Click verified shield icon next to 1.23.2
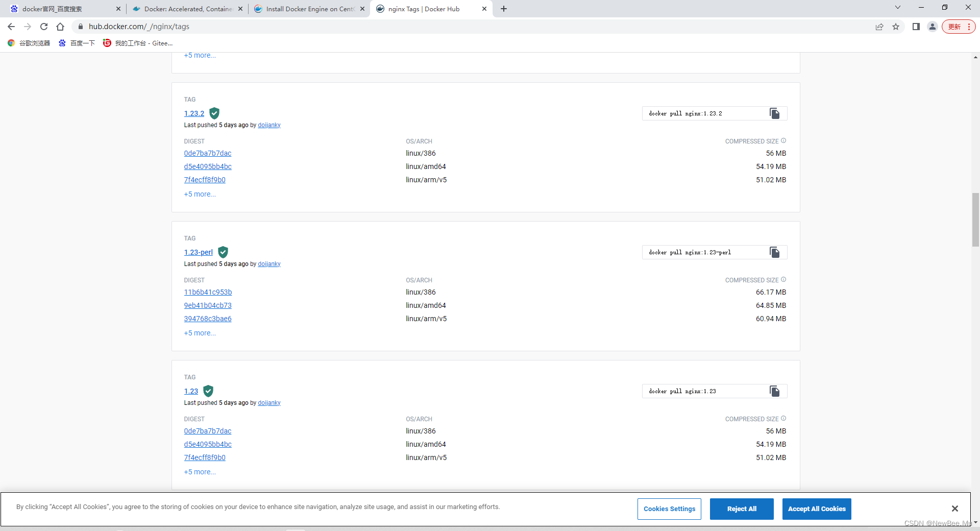This screenshot has height=531, width=980. click(214, 113)
